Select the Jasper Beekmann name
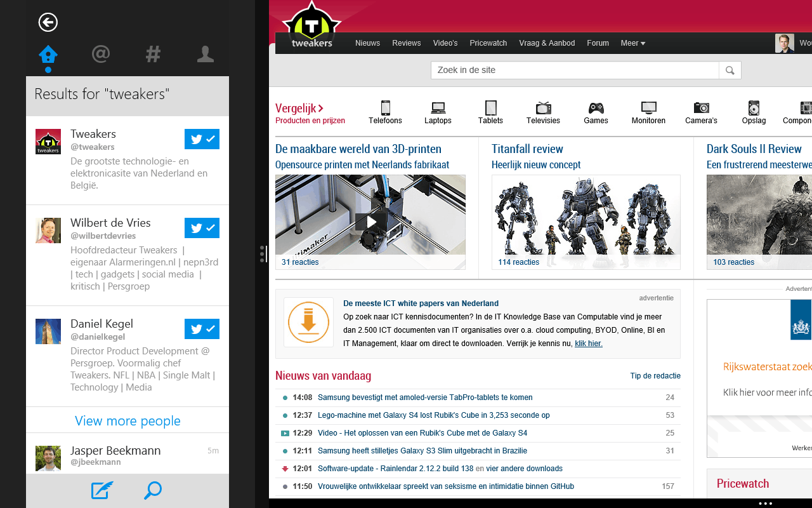The width and height of the screenshot is (812, 508). [115, 450]
